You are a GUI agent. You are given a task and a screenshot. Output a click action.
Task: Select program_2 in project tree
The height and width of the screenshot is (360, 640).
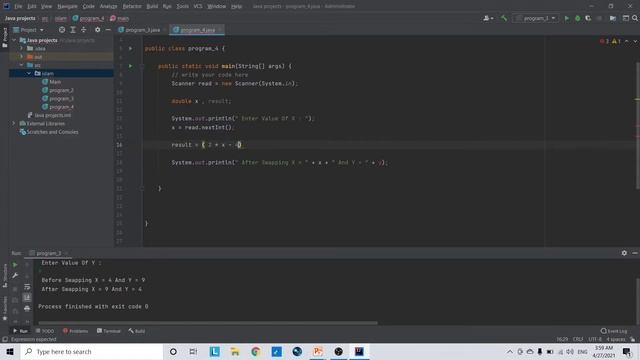[x=61, y=90]
